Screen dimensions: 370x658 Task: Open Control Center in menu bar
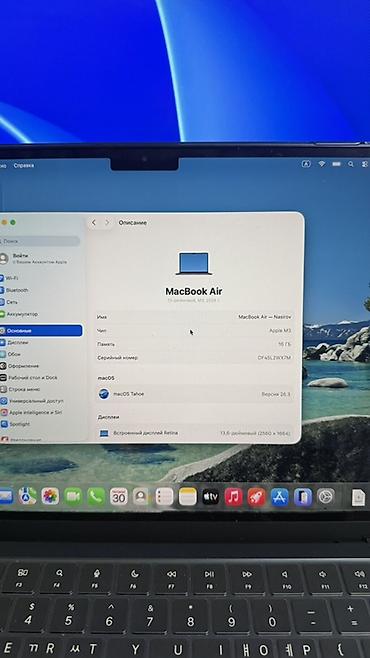point(365,164)
